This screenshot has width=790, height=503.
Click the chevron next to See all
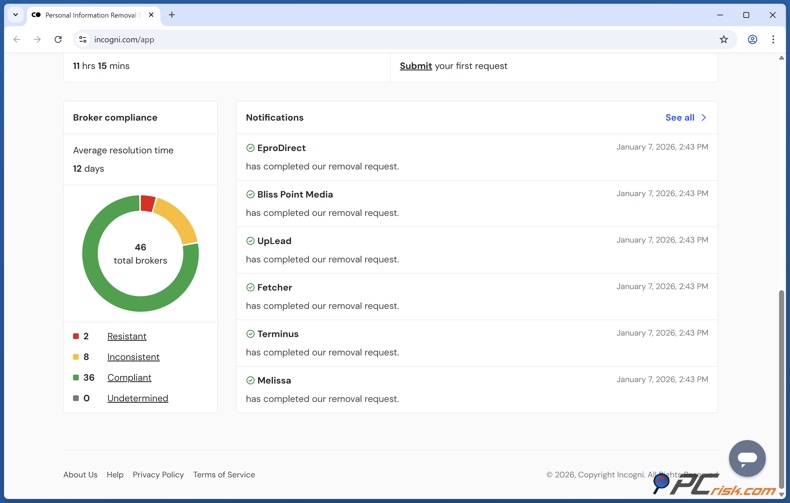click(704, 118)
